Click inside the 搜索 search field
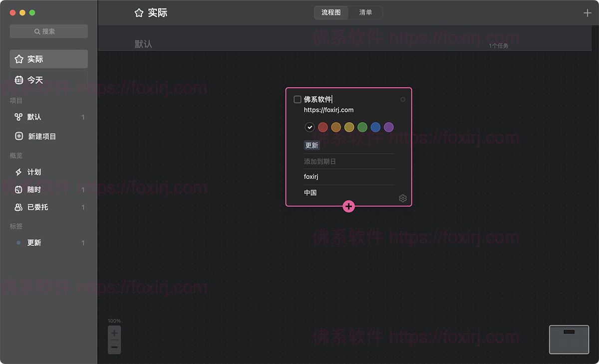 tap(48, 31)
